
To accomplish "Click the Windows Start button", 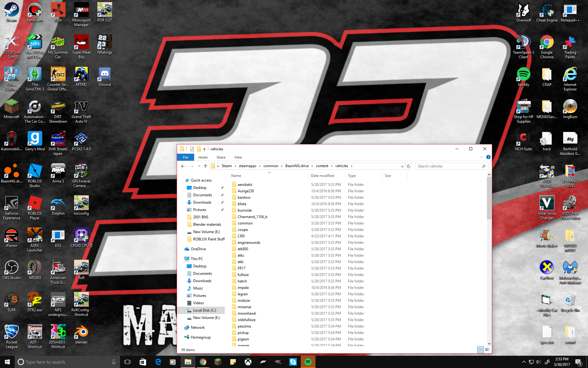I will click(x=7, y=362).
